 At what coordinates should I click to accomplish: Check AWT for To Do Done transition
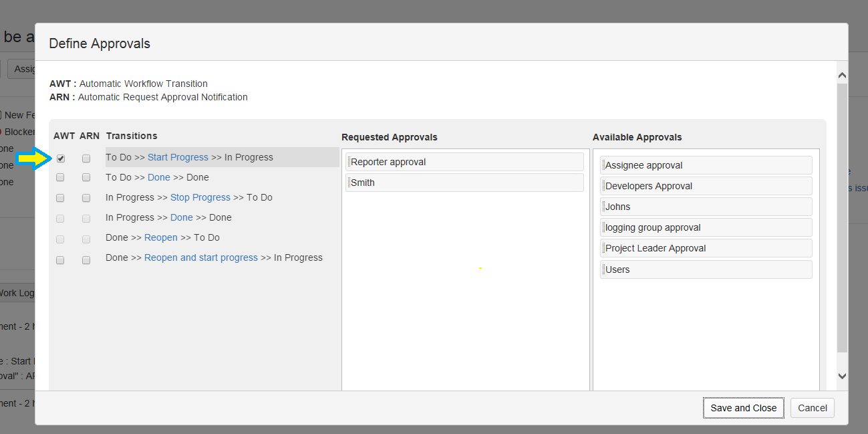61,178
